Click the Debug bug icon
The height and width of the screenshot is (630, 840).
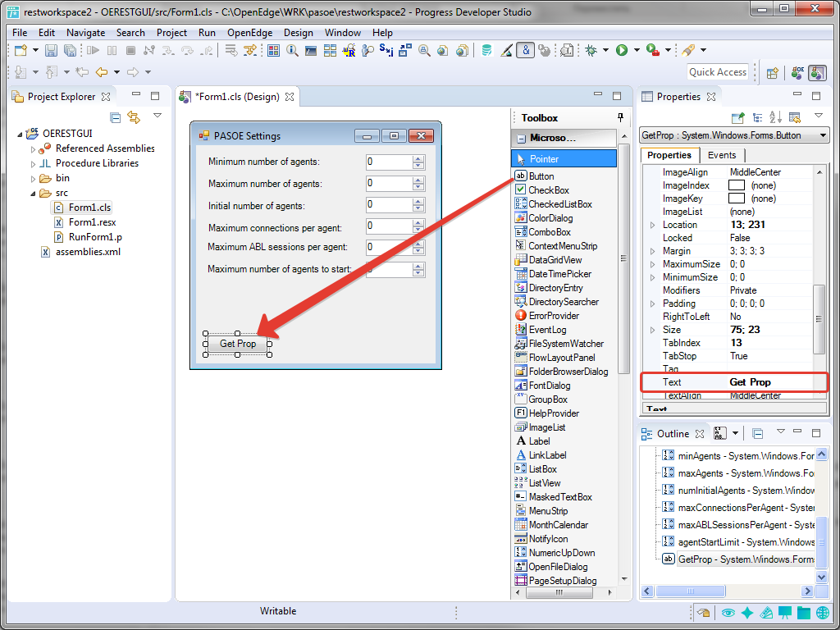[591, 50]
